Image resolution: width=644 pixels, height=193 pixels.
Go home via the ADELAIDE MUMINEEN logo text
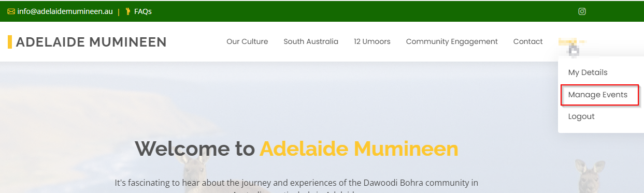point(91,42)
